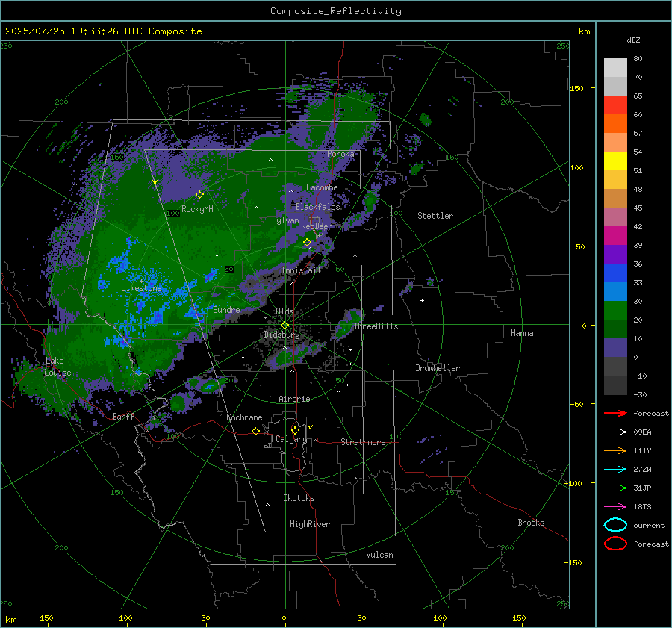Viewport: 672px width, 628px height.
Task: Click the red forecast ellipse legend icon
Action: tap(615, 544)
